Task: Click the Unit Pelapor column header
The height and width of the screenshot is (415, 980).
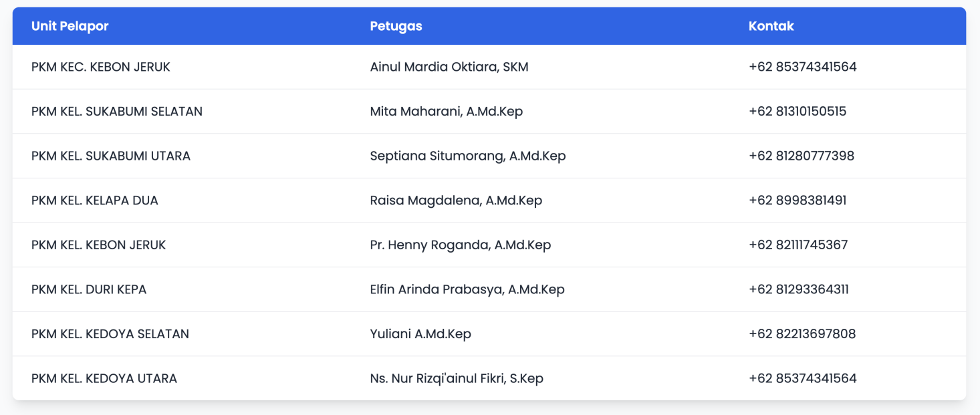Action: [70, 26]
